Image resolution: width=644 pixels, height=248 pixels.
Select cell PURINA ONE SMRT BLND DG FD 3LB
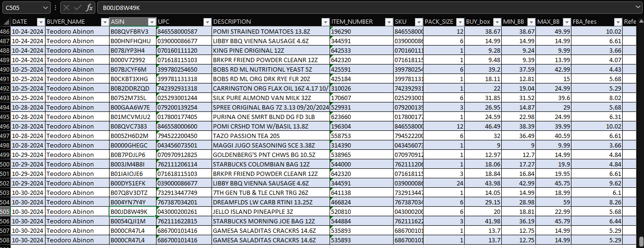pyautogui.click(x=271, y=117)
